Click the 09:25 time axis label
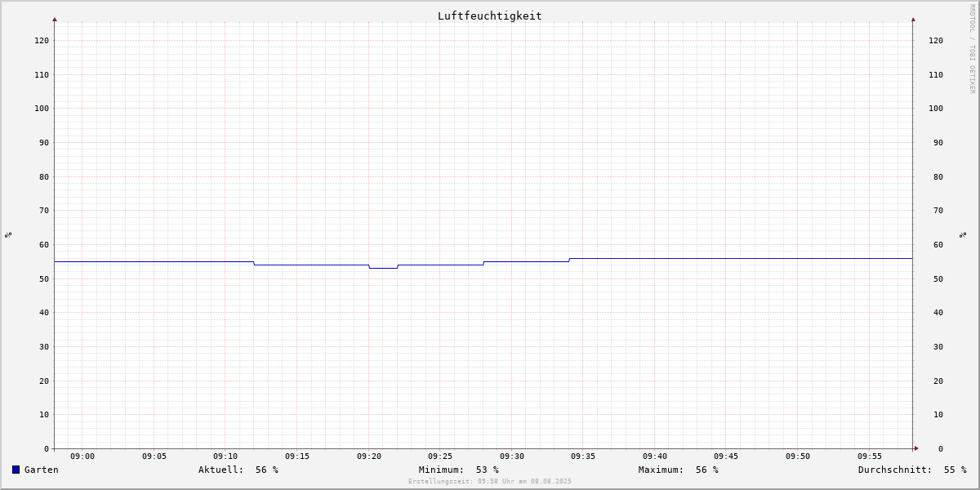The height and width of the screenshot is (490, 980). pyautogui.click(x=440, y=457)
